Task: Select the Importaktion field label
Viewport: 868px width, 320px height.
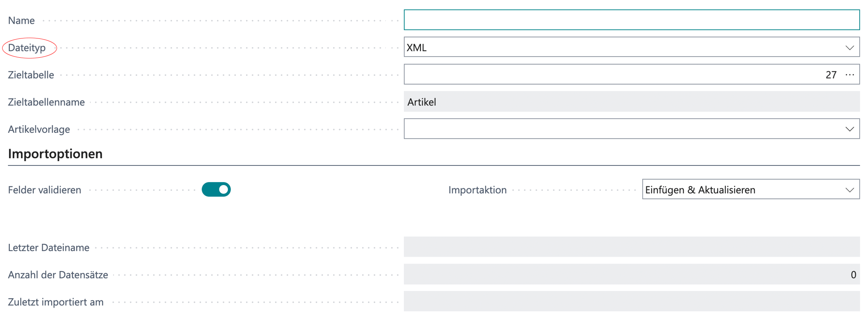Action: pyautogui.click(x=478, y=190)
